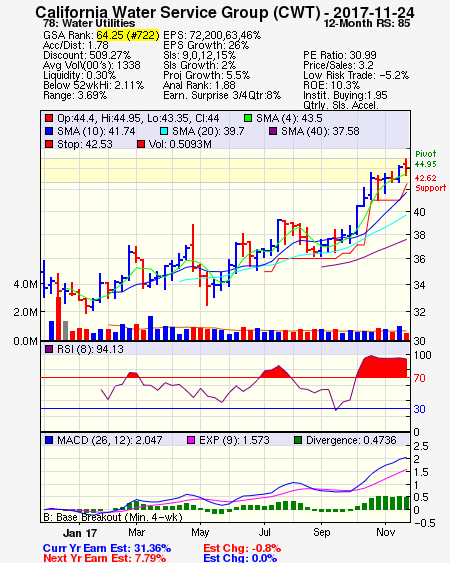This screenshot has height=563, width=450.
Task: Click the 'Avg Vol(00's): 1338' text
Action: tap(92, 65)
